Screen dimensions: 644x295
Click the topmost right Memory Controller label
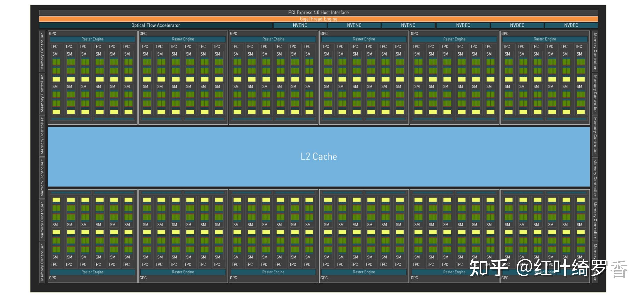(595, 51)
